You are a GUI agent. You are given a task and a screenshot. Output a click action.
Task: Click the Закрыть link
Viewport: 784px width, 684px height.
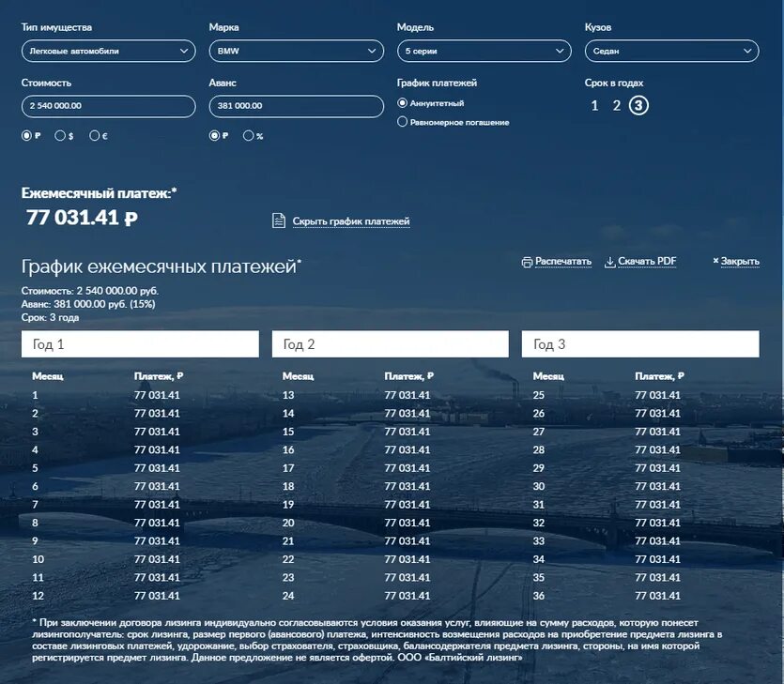[x=740, y=262]
